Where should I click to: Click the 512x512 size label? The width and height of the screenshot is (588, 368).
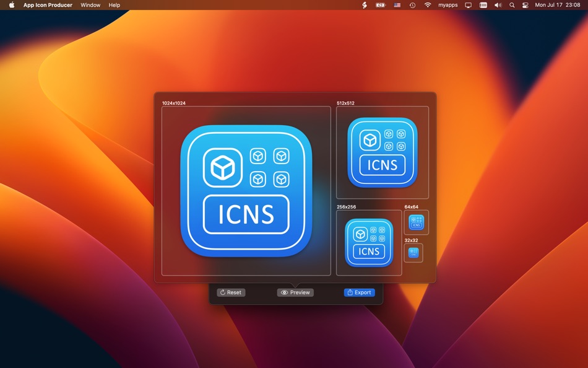(x=345, y=103)
